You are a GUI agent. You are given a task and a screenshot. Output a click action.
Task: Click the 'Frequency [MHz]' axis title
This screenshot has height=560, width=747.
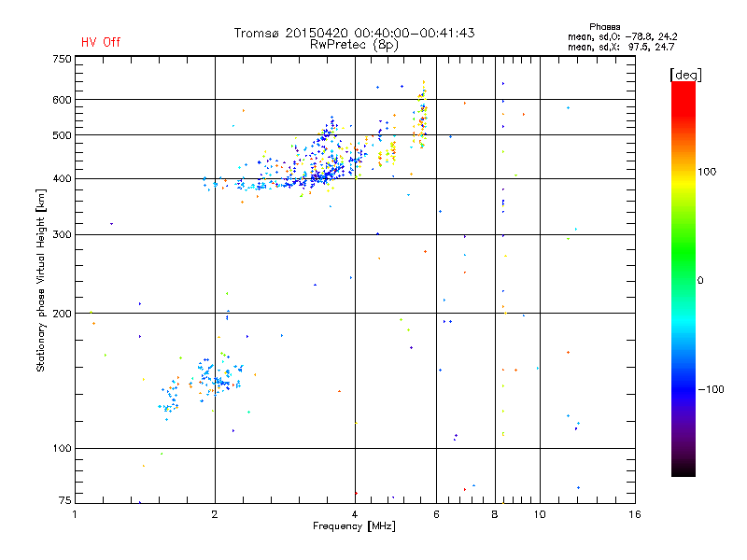tap(354, 526)
